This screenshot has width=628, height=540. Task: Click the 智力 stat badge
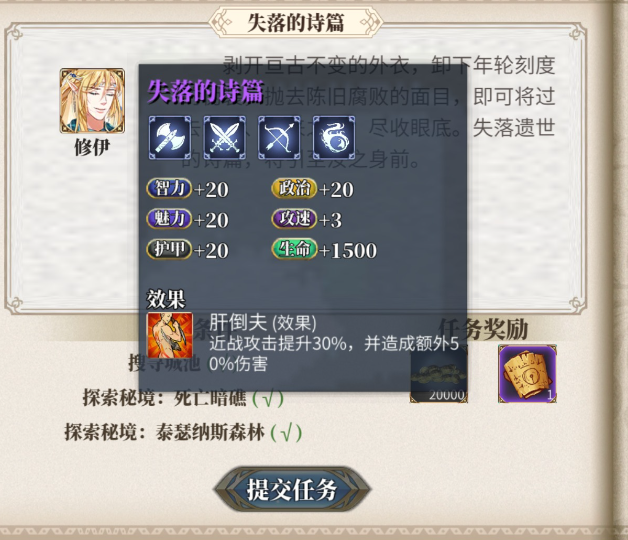pos(169,188)
